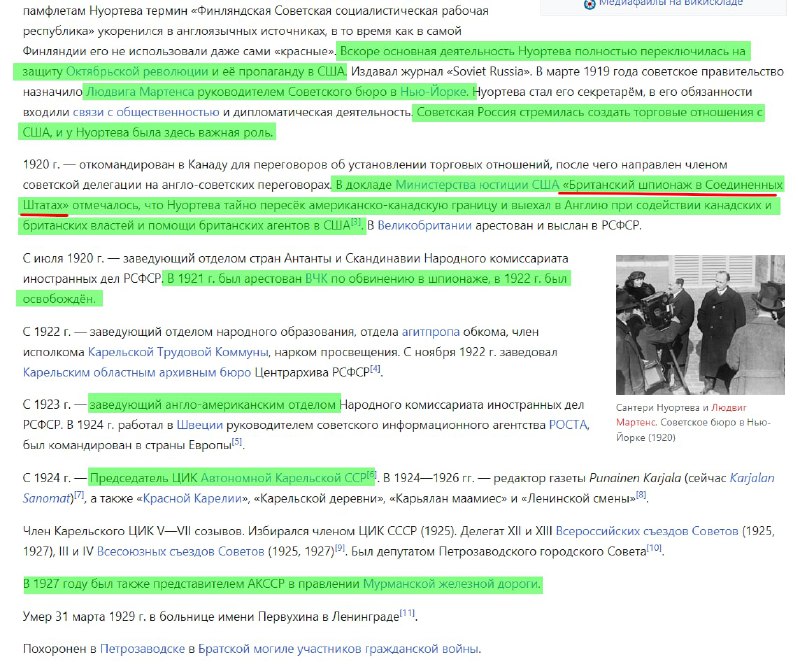The width and height of the screenshot is (800, 669).
Task: Open footnote reference [3]
Action: 356,222
